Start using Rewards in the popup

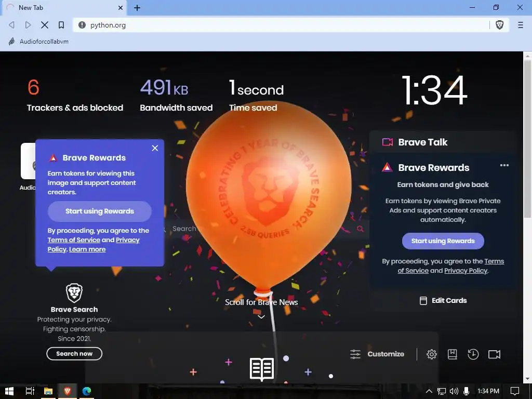pyautogui.click(x=99, y=211)
